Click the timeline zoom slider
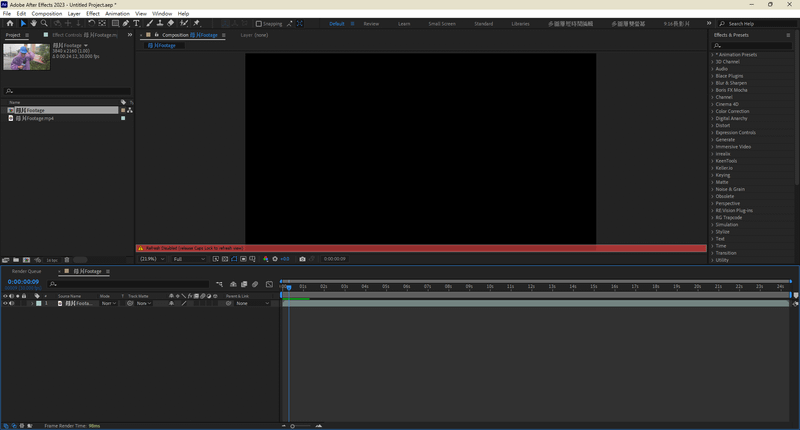 coord(302,426)
